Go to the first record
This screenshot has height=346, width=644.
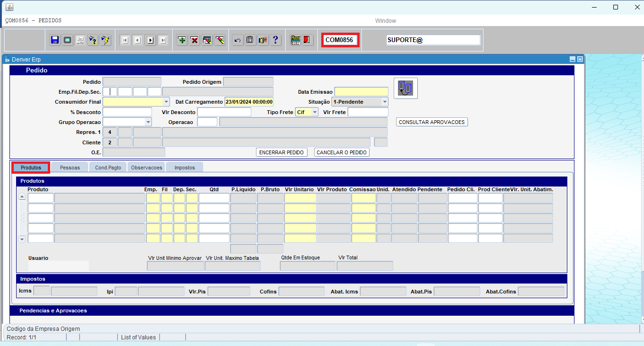(124, 40)
